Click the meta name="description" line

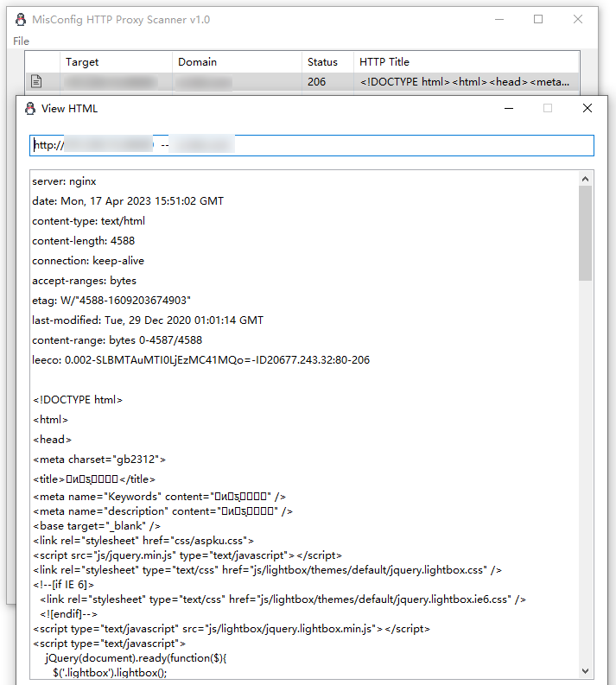pyautogui.click(x=163, y=511)
